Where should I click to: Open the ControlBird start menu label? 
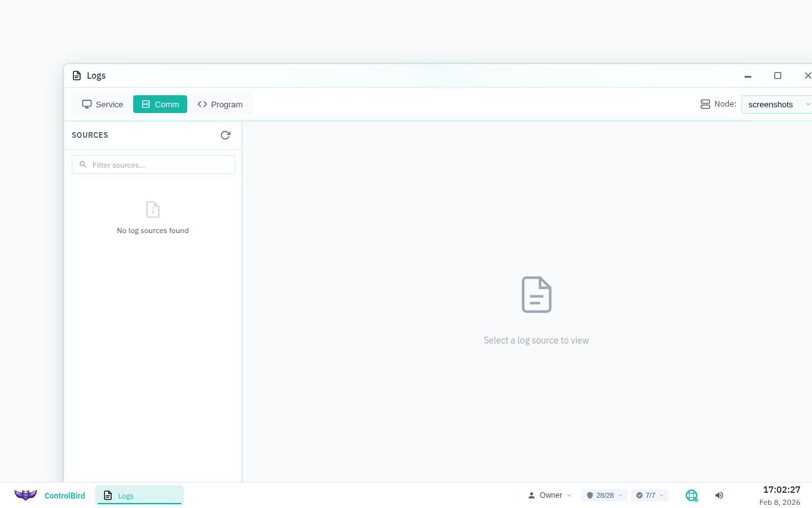coord(65,496)
